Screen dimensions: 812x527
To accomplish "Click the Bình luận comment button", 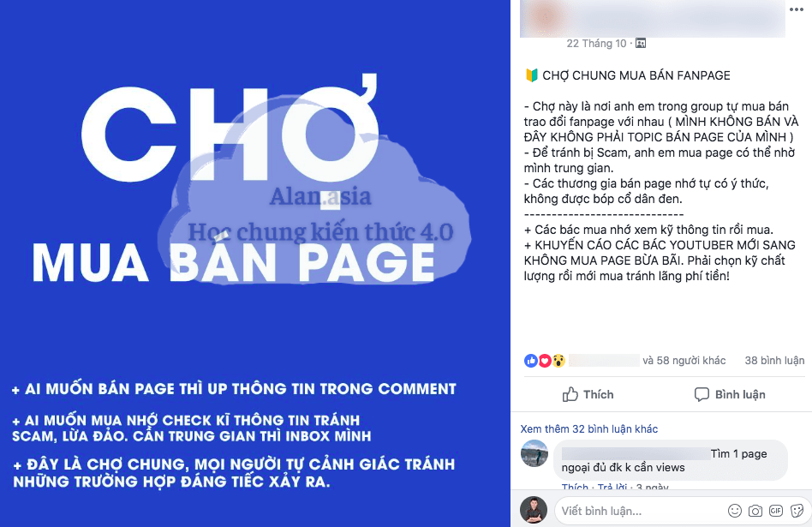I will 730,394.
